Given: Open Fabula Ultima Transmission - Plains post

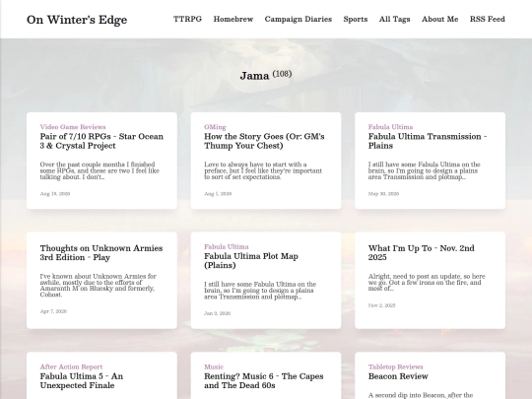Looking at the screenshot, I should pos(428,141).
